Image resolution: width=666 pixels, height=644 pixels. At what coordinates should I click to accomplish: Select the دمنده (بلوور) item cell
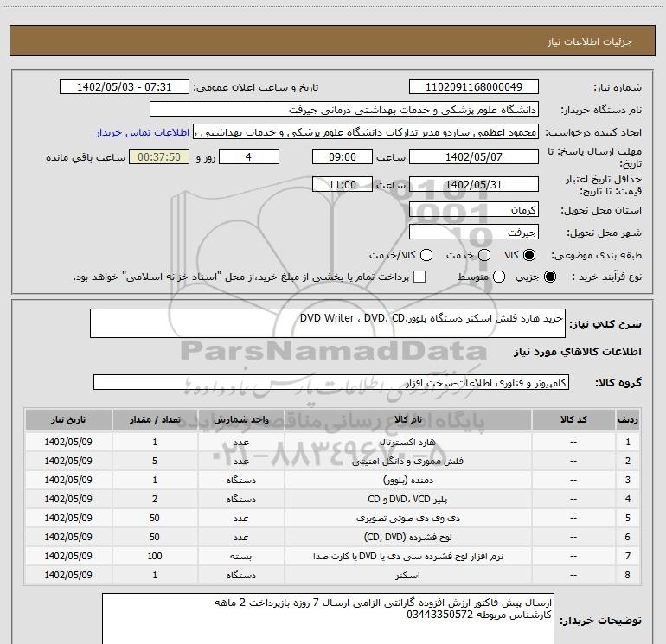407,480
